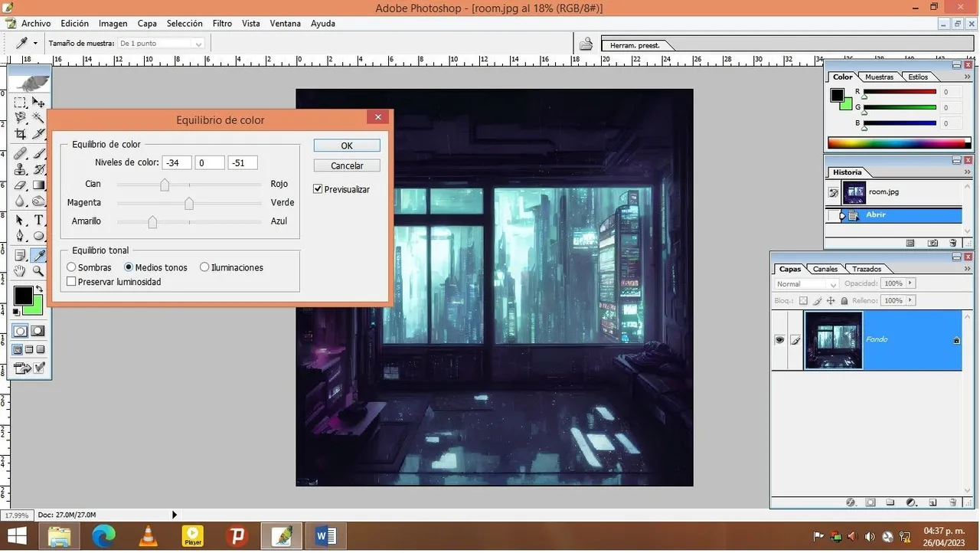Select the Lasso tool
The width and height of the screenshot is (980, 553).
click(21, 118)
